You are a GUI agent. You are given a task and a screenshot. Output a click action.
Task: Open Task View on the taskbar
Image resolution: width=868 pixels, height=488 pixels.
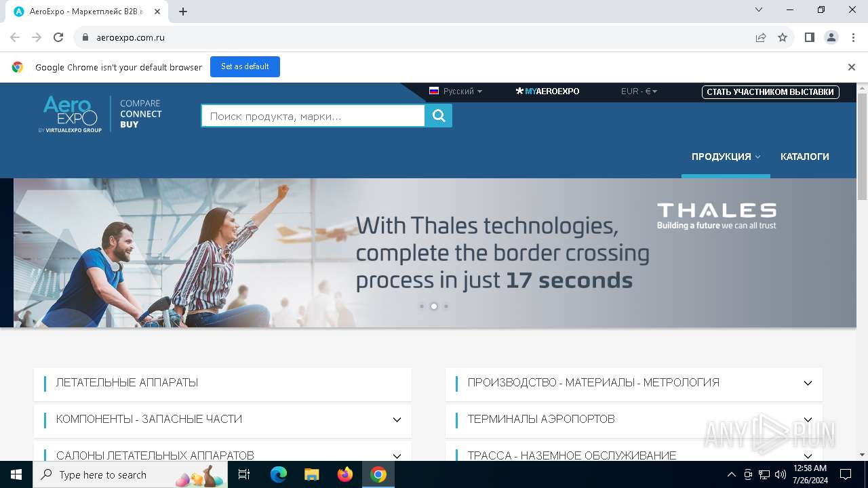coord(244,474)
